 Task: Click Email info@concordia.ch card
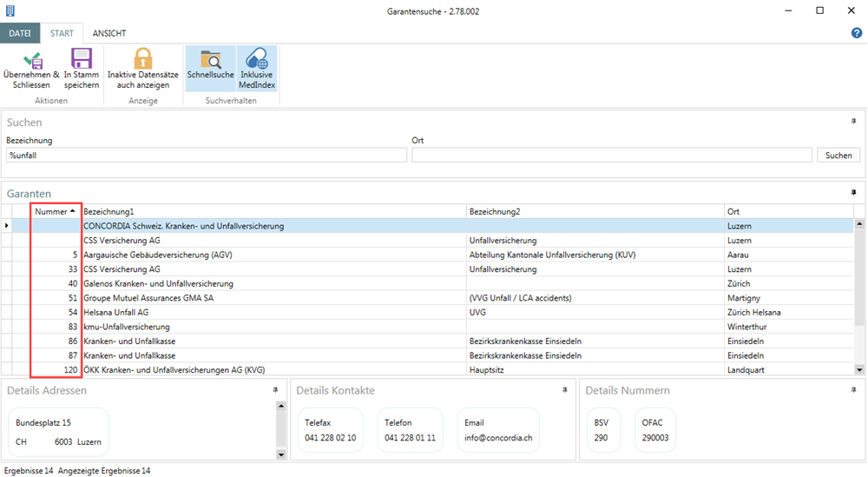(x=498, y=430)
